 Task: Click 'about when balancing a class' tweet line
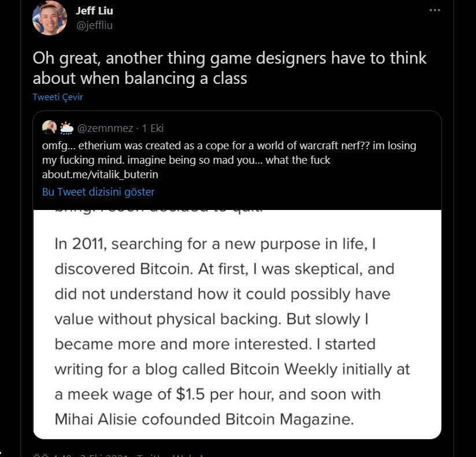point(140,78)
